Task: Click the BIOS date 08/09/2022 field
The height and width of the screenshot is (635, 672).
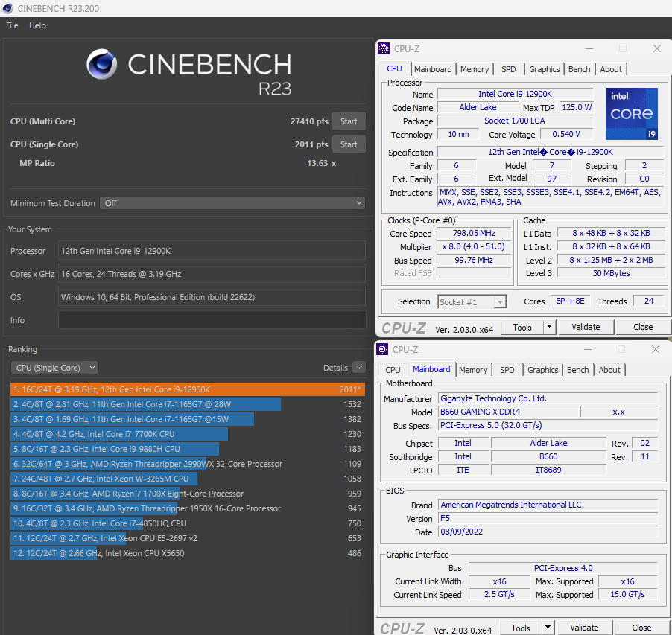Action: coord(548,532)
